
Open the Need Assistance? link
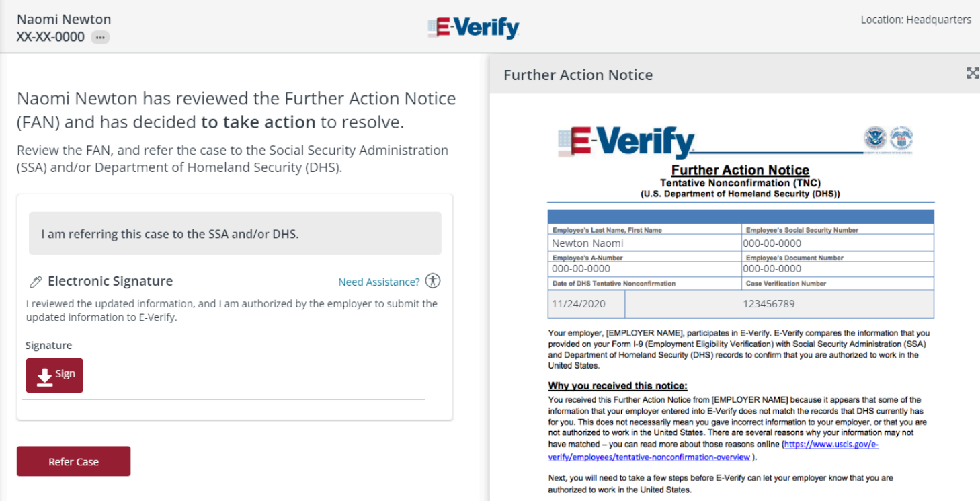(379, 282)
